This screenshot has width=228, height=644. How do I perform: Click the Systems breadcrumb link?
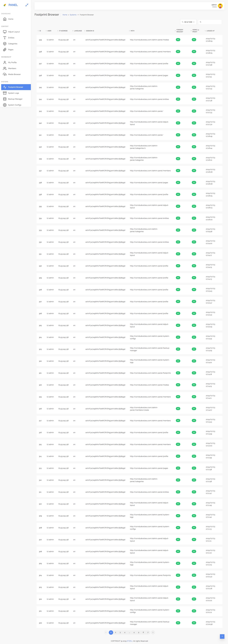pyautogui.click(x=73, y=15)
